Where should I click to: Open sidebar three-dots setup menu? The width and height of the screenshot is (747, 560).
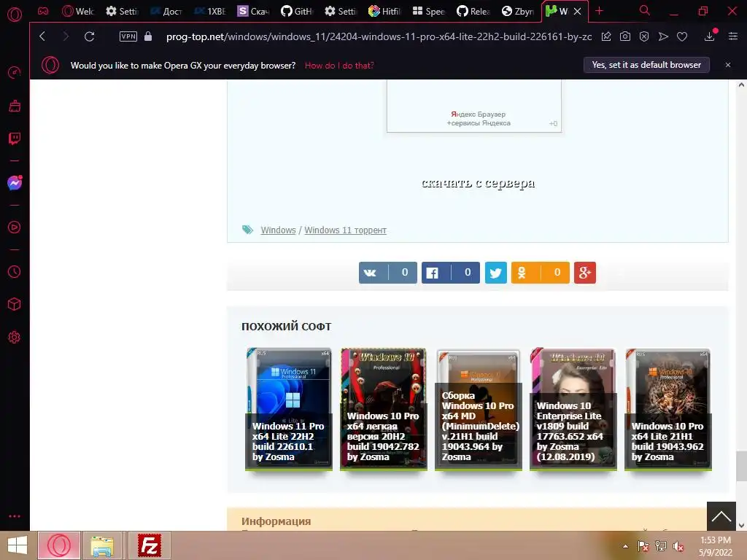[x=15, y=516]
